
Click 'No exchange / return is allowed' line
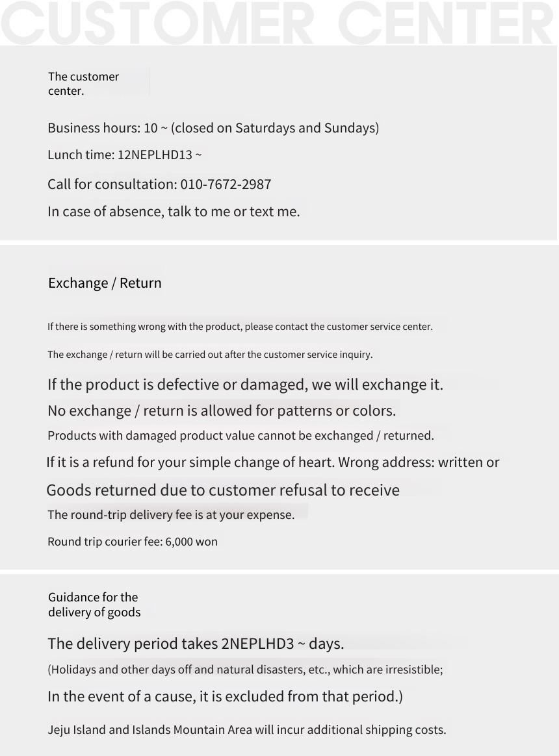click(222, 410)
